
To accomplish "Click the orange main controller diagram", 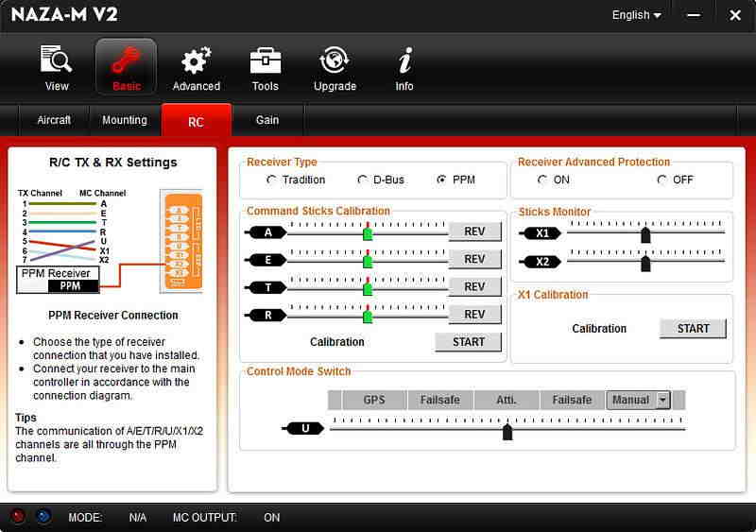I will tap(181, 241).
